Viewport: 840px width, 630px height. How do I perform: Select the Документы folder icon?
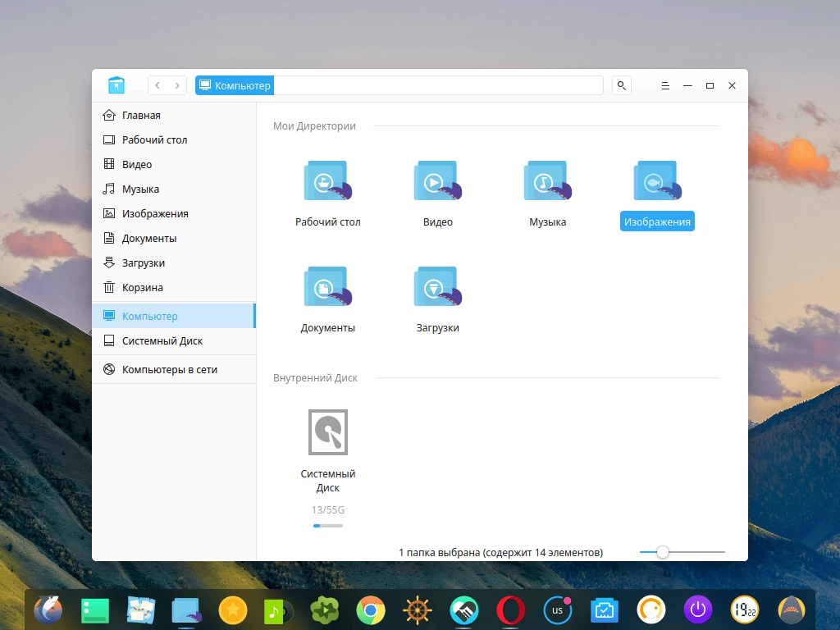click(x=328, y=286)
